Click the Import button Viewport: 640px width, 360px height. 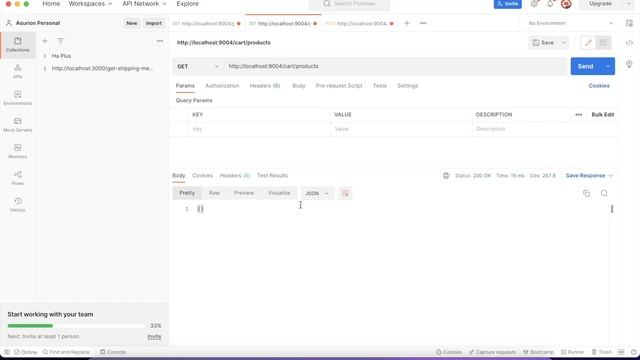tap(153, 23)
